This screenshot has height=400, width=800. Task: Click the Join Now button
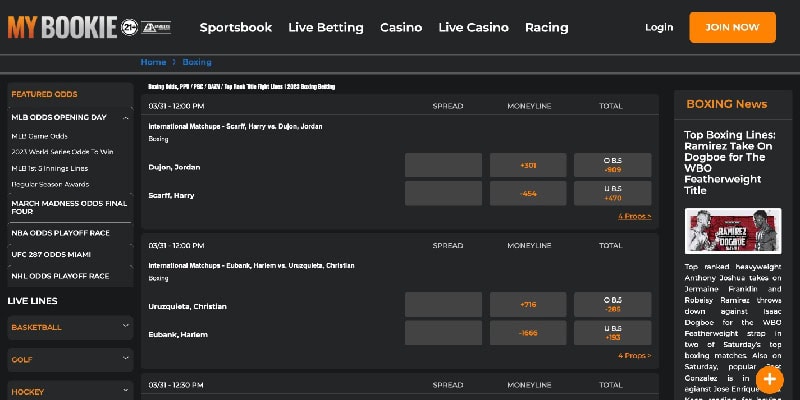coord(732,28)
